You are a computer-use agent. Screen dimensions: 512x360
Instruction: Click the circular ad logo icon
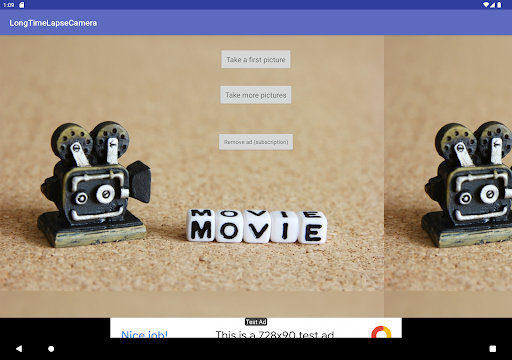[x=381, y=332]
